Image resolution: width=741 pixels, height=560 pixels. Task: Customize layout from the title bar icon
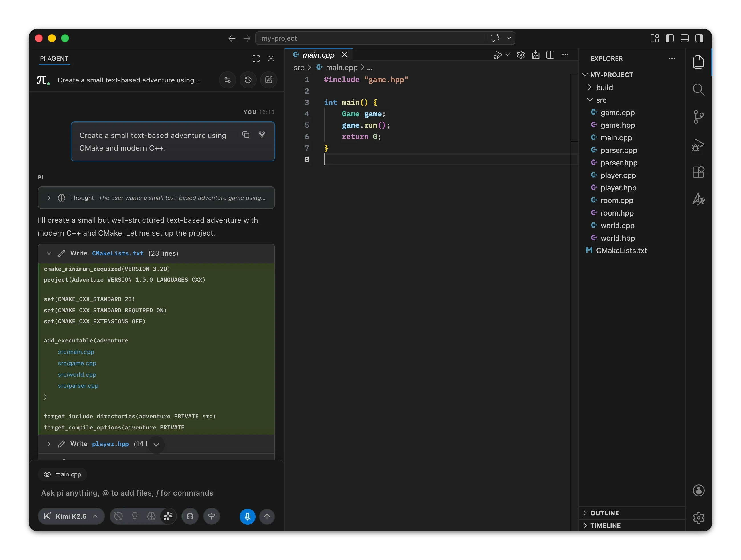(655, 38)
